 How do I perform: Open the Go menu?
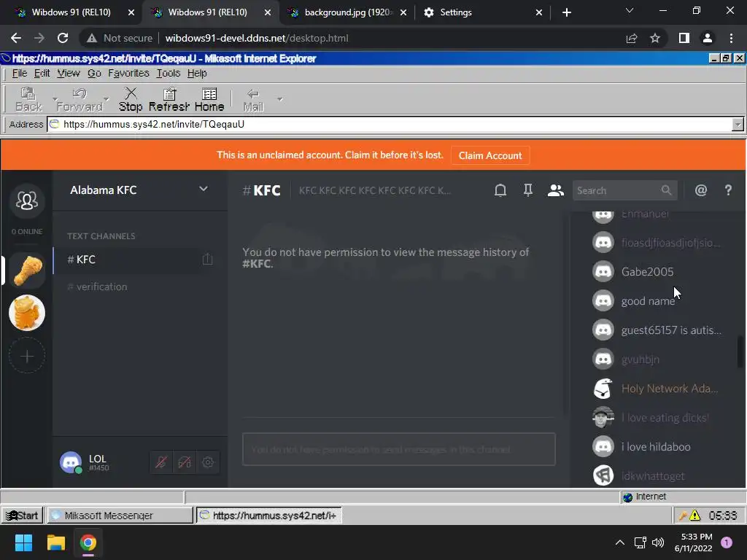[94, 74]
